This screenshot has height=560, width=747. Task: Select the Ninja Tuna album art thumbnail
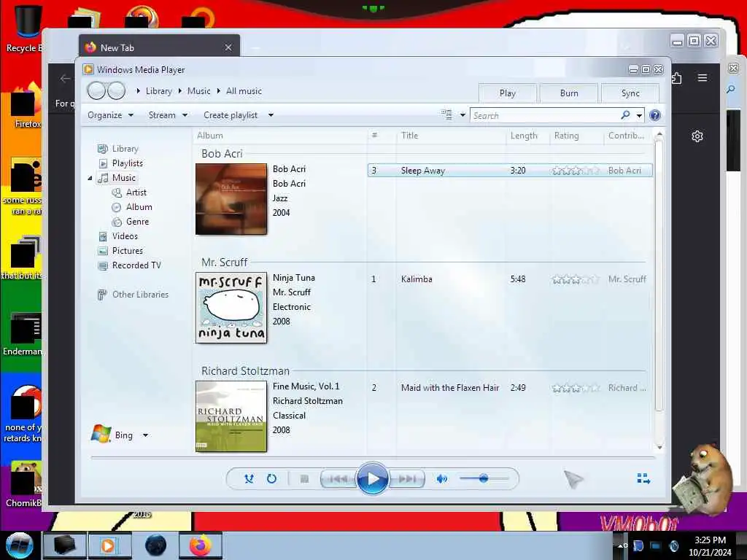[x=231, y=308]
